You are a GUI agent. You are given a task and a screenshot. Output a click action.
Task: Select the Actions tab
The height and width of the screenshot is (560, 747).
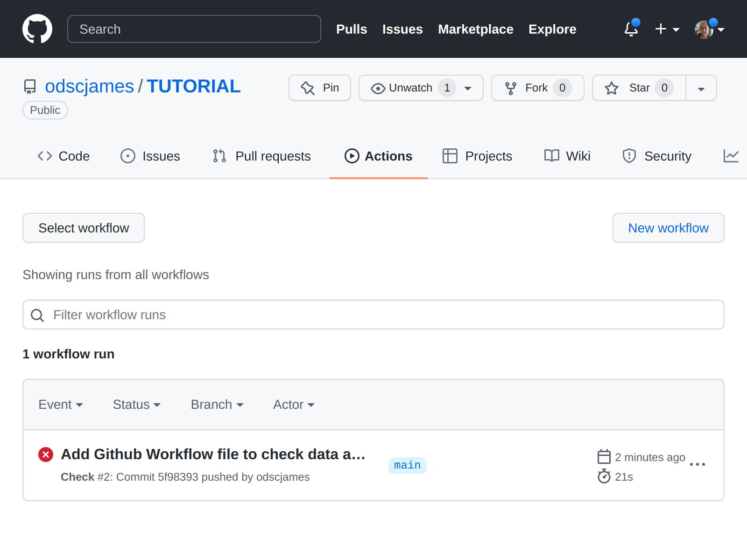[x=379, y=156]
